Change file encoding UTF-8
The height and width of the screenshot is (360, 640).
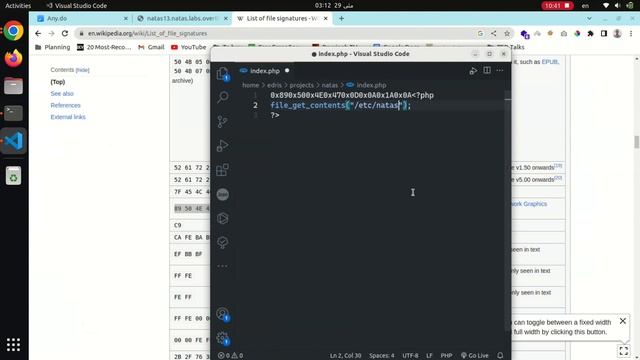tap(411, 356)
